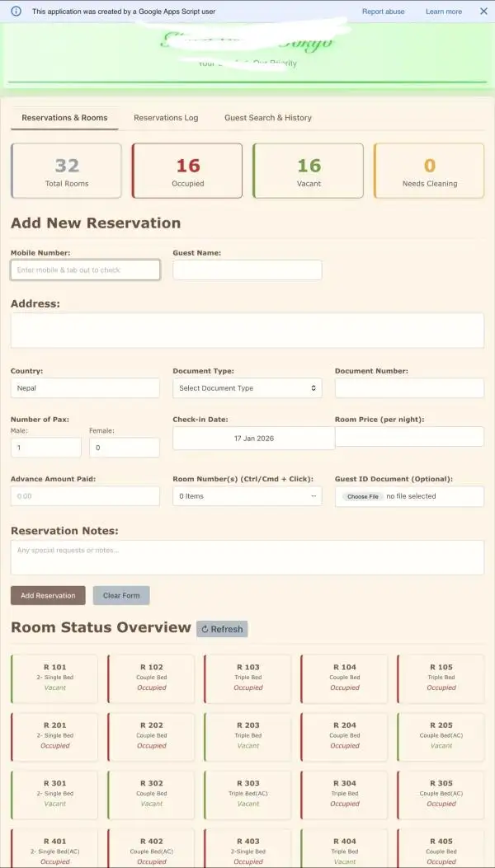
Task: Click into the Guest Name field
Action: (x=247, y=270)
